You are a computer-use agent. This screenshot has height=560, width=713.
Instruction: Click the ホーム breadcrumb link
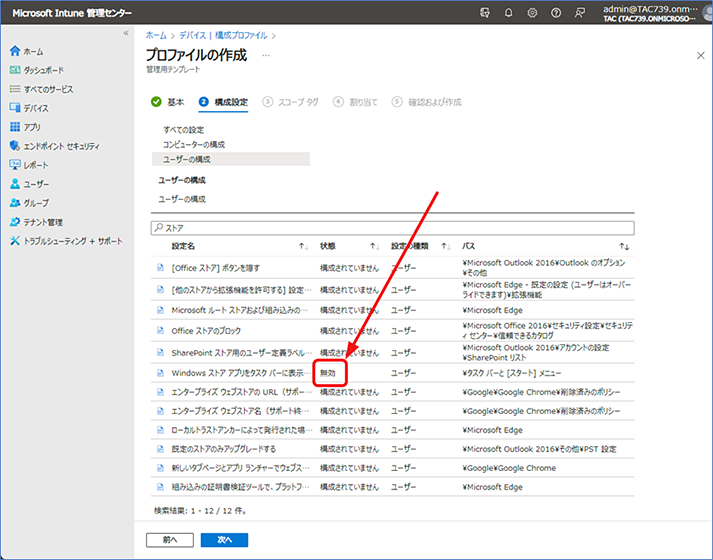156,35
